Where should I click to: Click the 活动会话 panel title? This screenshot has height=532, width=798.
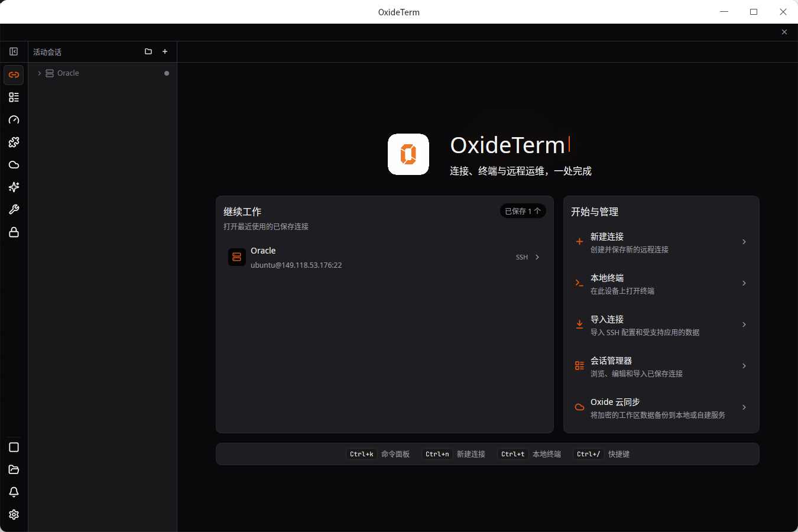tap(47, 52)
